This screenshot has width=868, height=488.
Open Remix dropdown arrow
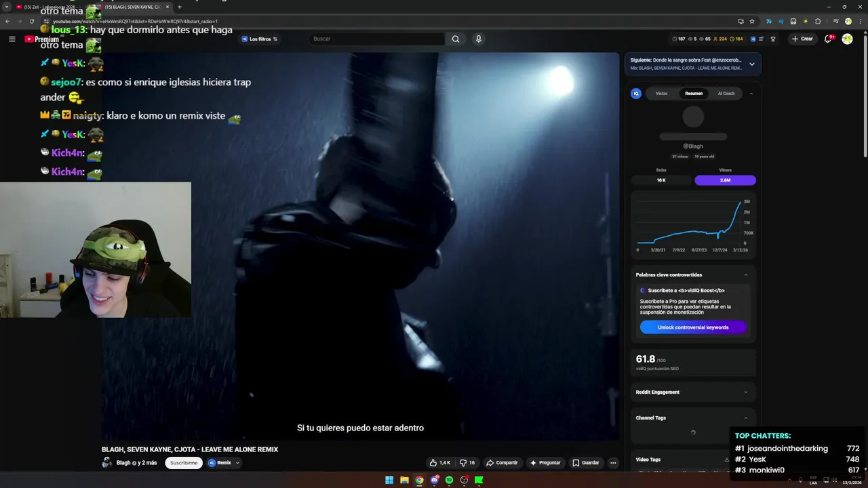click(x=237, y=463)
